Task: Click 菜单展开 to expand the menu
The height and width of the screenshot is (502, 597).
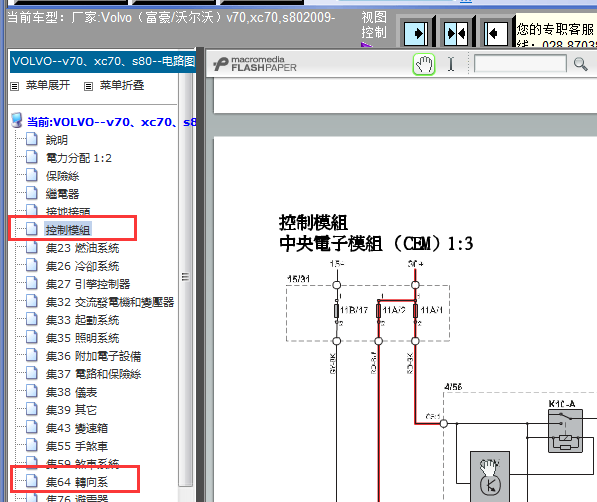Action: 48,85
